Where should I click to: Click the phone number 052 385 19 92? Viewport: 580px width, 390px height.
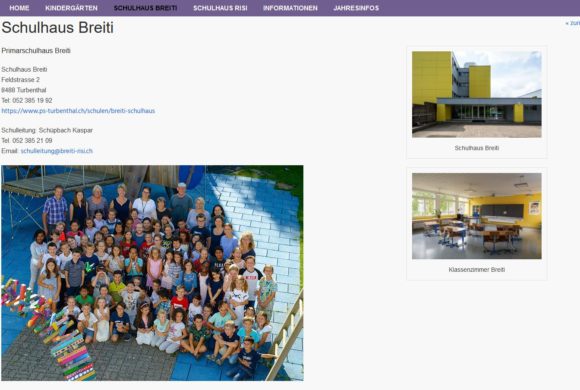(x=32, y=100)
